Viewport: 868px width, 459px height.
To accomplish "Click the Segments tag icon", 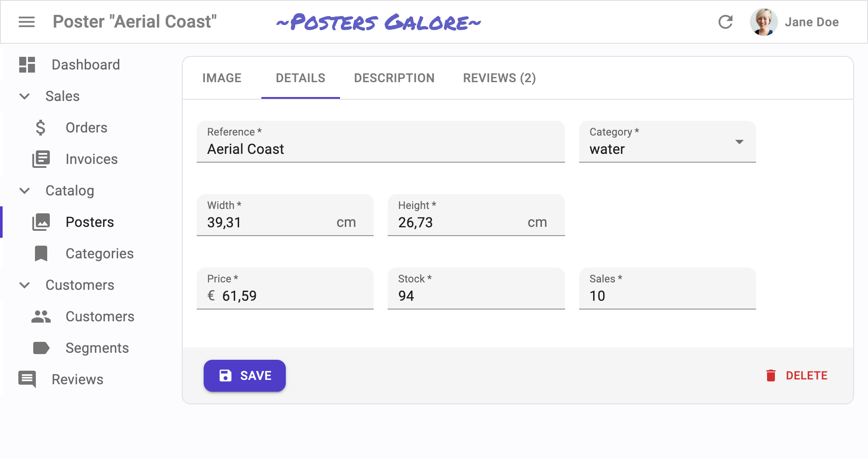I will tap(41, 348).
